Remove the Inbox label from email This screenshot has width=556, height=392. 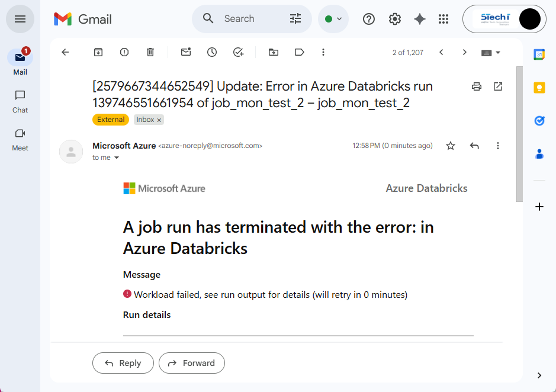coord(159,120)
